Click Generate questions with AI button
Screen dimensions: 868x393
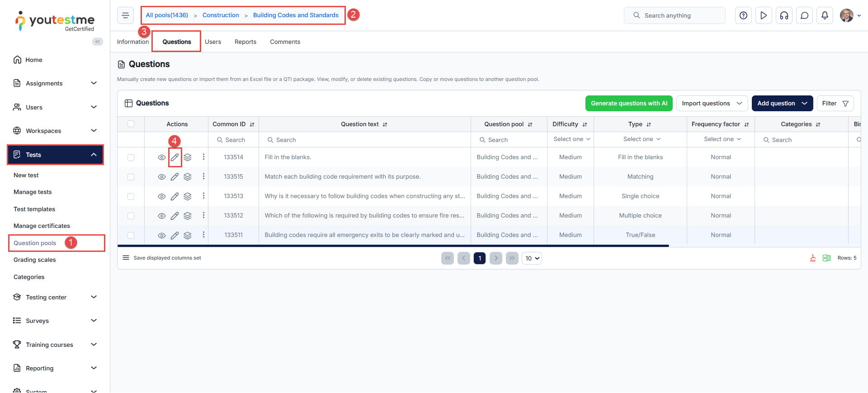(629, 103)
